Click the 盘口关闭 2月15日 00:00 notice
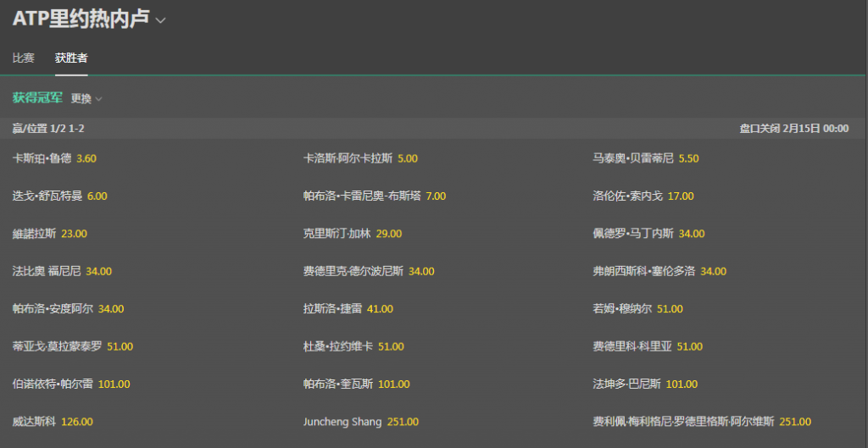The width and height of the screenshot is (868, 448). (x=793, y=129)
